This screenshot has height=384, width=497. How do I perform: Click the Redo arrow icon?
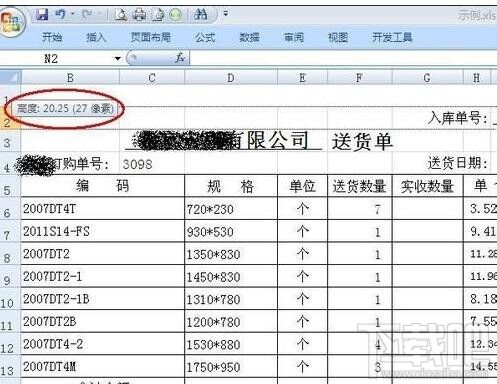click(x=87, y=14)
